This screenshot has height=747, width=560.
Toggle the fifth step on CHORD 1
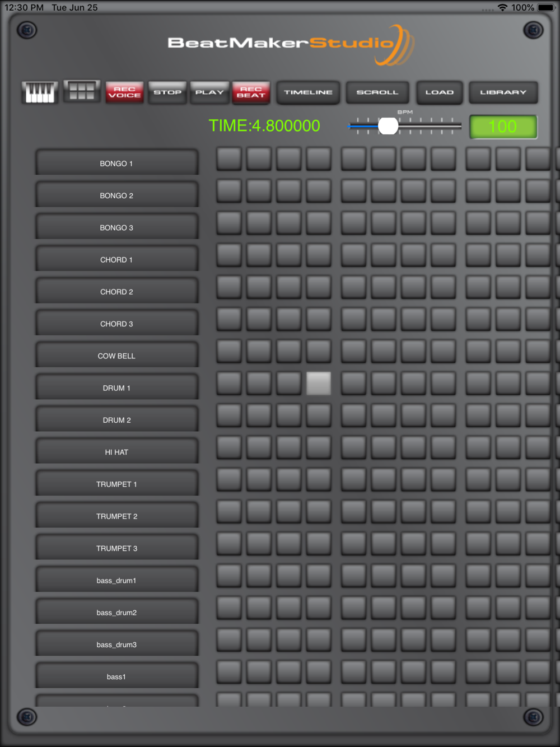[354, 255]
